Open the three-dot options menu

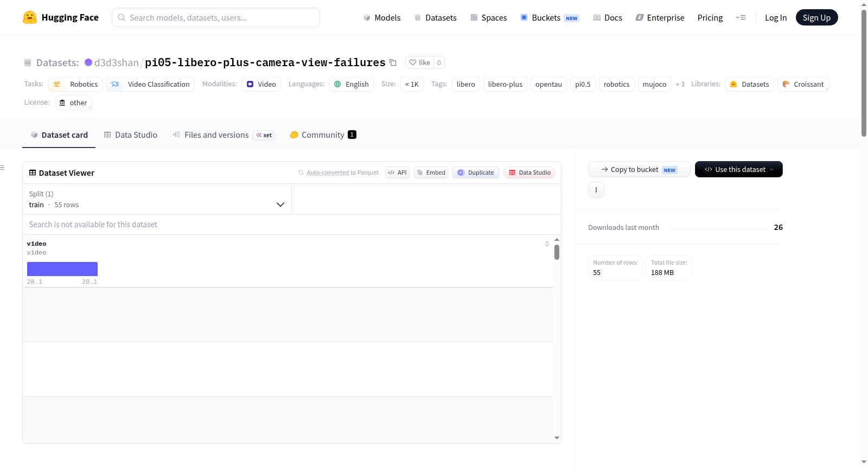(x=596, y=190)
